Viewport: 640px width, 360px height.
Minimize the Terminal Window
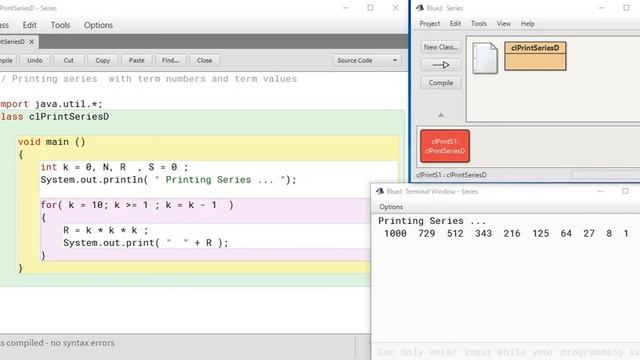click(x=600, y=191)
